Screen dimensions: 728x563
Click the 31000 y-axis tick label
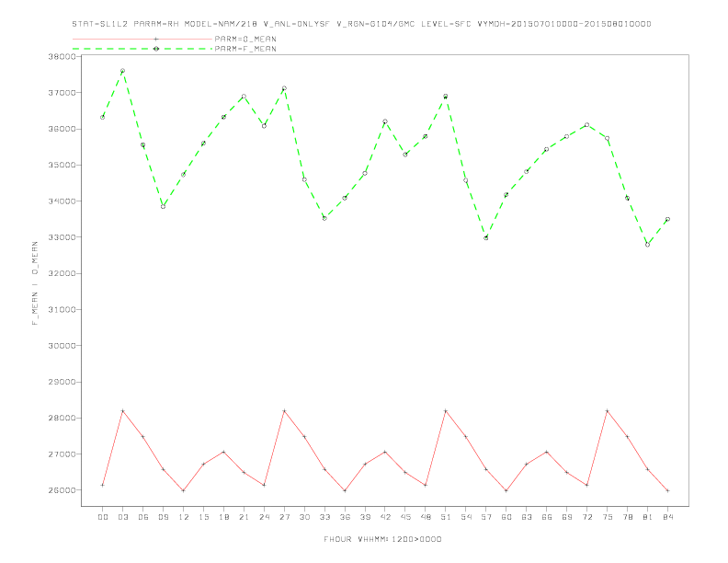tap(62, 309)
